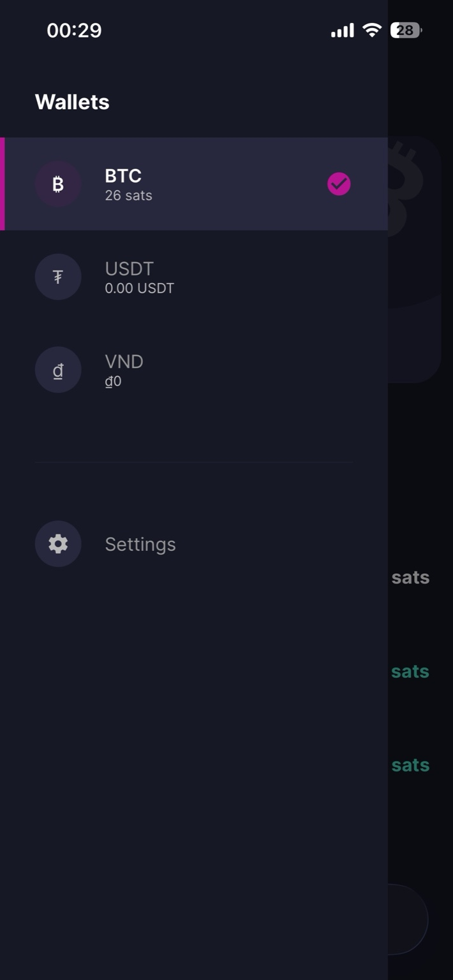
Task: Tap the Vietnamese dong symbol icon
Action: click(58, 370)
